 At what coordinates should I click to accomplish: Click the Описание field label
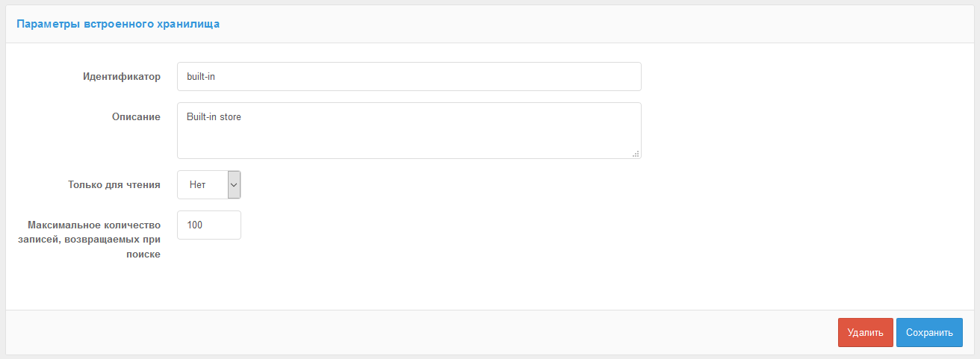pos(135,116)
